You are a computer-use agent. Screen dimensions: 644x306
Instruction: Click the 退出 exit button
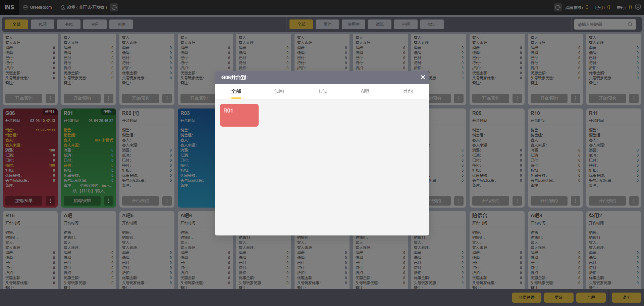point(627,298)
